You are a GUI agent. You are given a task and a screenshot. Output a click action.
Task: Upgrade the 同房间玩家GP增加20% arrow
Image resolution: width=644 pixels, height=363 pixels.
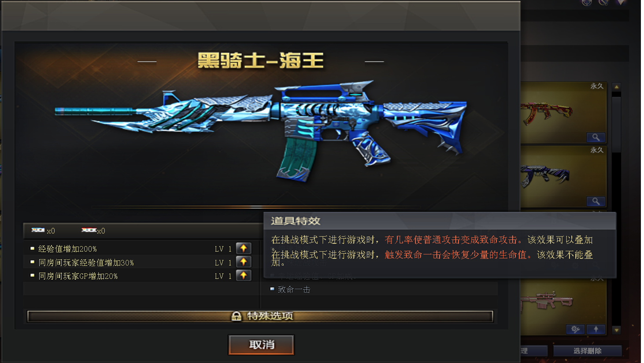click(x=244, y=276)
